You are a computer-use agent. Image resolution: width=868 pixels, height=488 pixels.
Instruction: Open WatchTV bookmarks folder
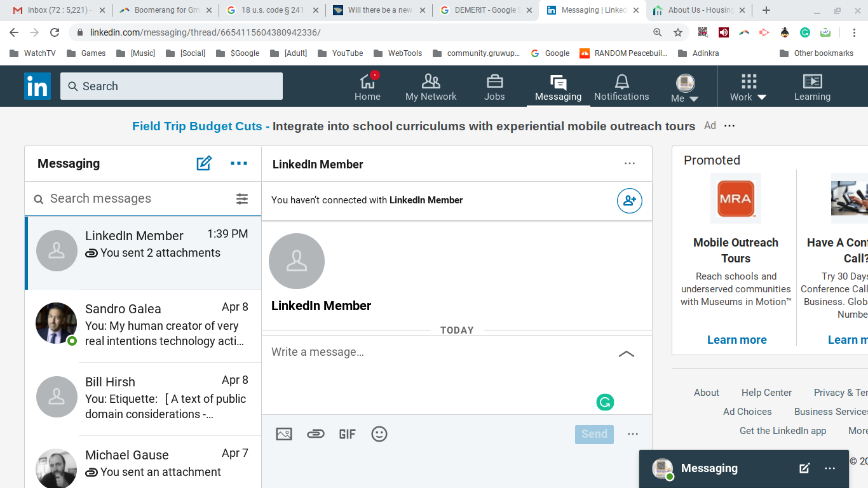[32, 53]
